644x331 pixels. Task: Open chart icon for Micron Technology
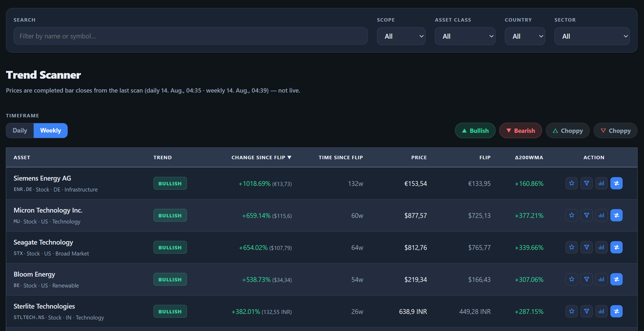(601, 215)
